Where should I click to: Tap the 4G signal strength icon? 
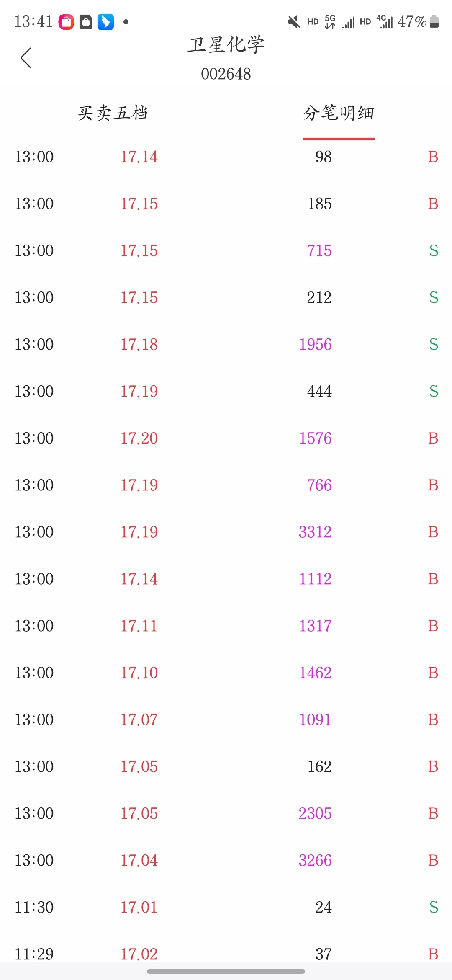click(385, 22)
